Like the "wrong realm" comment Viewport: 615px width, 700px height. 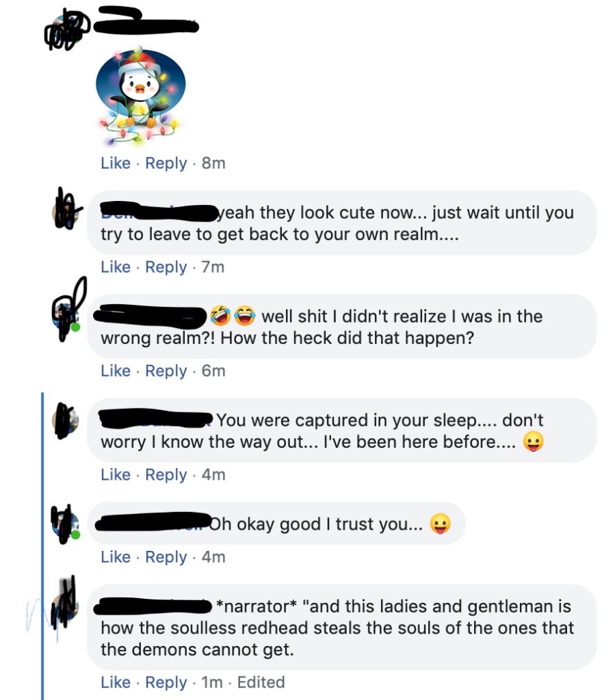[x=115, y=371]
